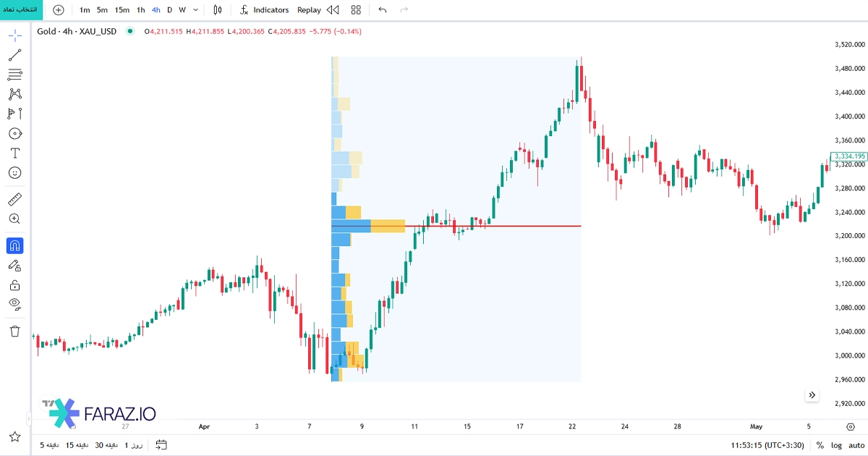This screenshot has height=456, width=868.
Task: Switch to the Daily timeframe
Action: coord(169,9)
